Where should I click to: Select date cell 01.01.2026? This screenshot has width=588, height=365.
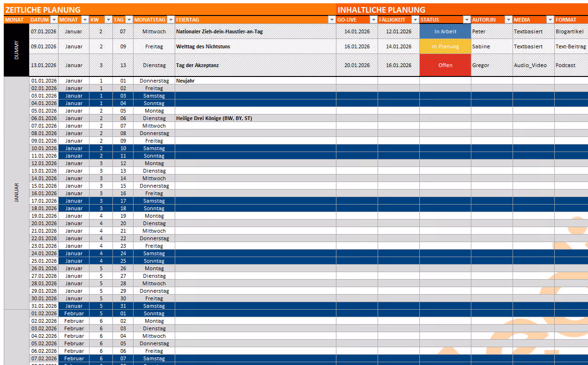44,81
